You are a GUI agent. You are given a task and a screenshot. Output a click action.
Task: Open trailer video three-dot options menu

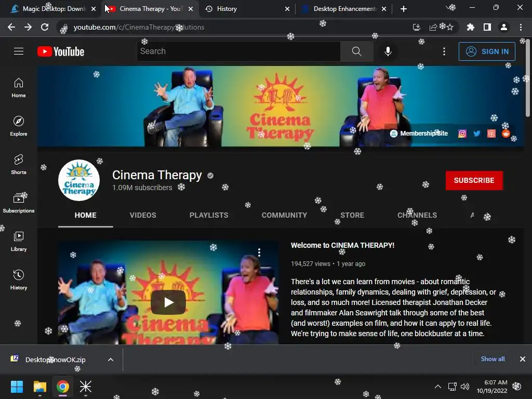pyautogui.click(x=259, y=252)
